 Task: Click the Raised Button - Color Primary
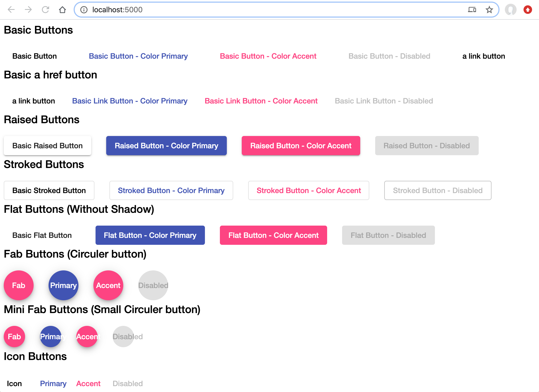(167, 146)
